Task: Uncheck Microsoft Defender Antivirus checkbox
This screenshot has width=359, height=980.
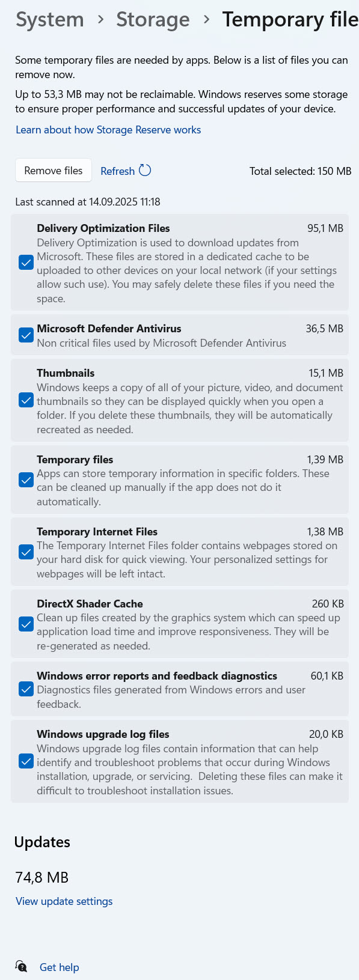Action: coord(26,335)
